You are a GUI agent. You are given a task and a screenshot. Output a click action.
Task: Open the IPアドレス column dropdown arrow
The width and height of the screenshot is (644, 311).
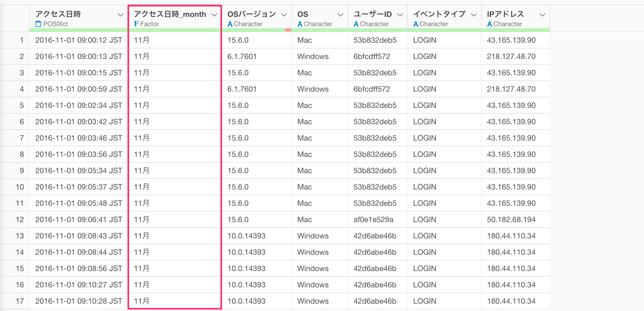pyautogui.click(x=542, y=15)
